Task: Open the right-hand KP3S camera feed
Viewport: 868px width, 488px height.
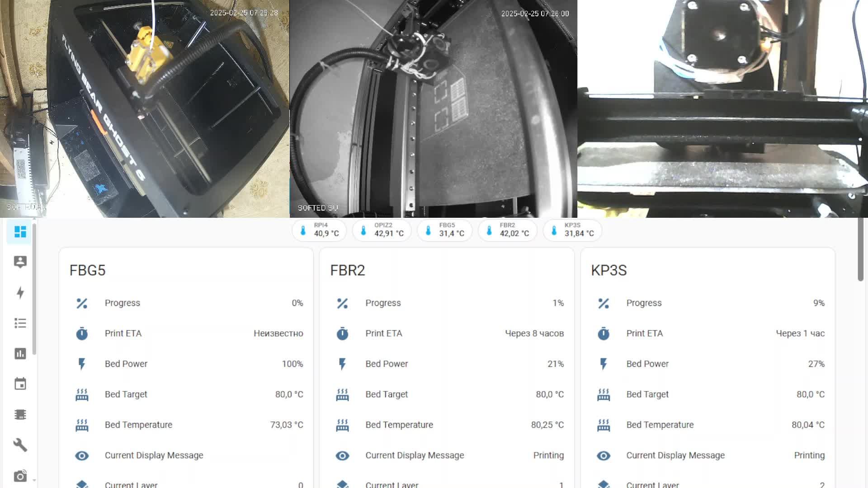Action: (722, 108)
